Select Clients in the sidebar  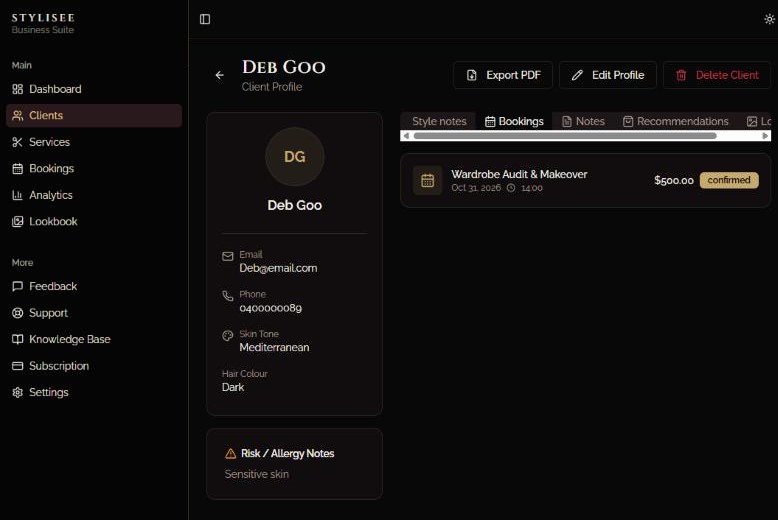click(x=94, y=115)
